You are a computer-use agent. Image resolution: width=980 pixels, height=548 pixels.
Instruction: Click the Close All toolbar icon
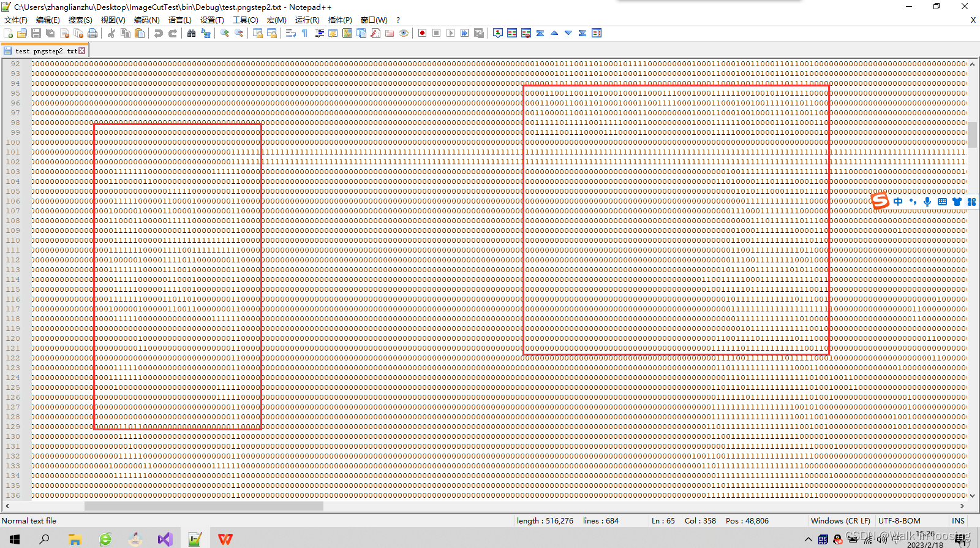(78, 33)
